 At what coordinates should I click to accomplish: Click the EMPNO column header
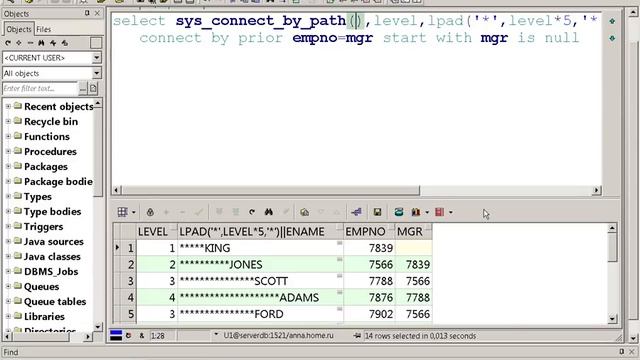369,231
